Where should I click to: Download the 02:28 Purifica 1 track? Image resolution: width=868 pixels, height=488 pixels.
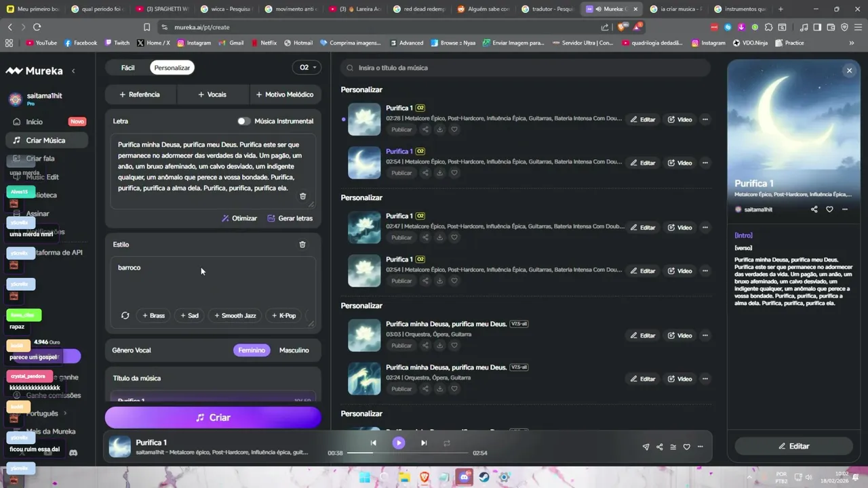[x=439, y=129]
